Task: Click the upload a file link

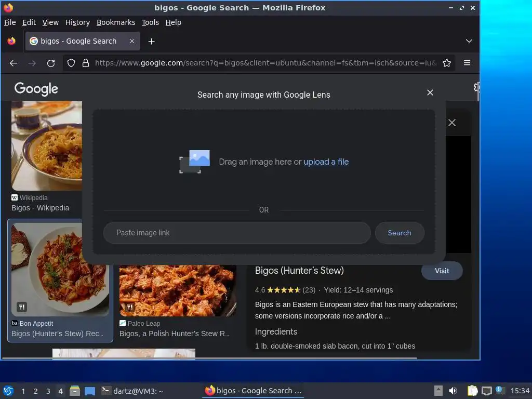Action: point(326,162)
